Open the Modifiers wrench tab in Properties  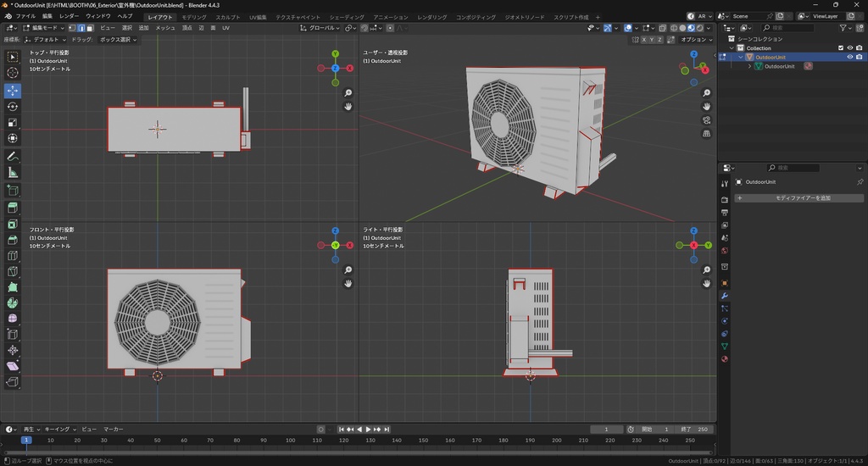pos(725,295)
